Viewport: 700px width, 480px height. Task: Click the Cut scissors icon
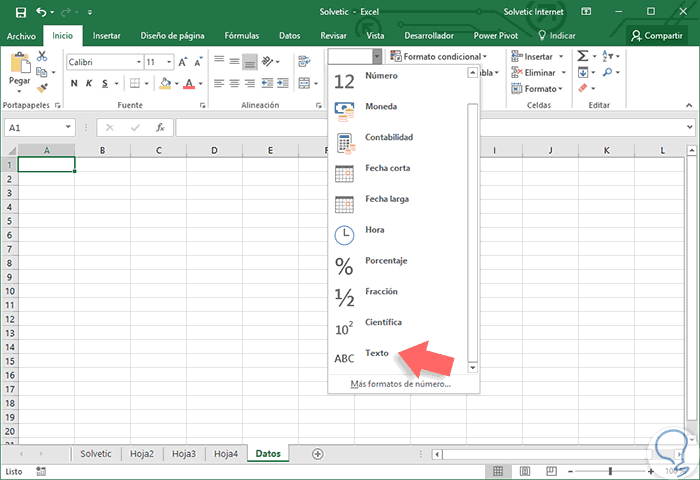(x=43, y=57)
